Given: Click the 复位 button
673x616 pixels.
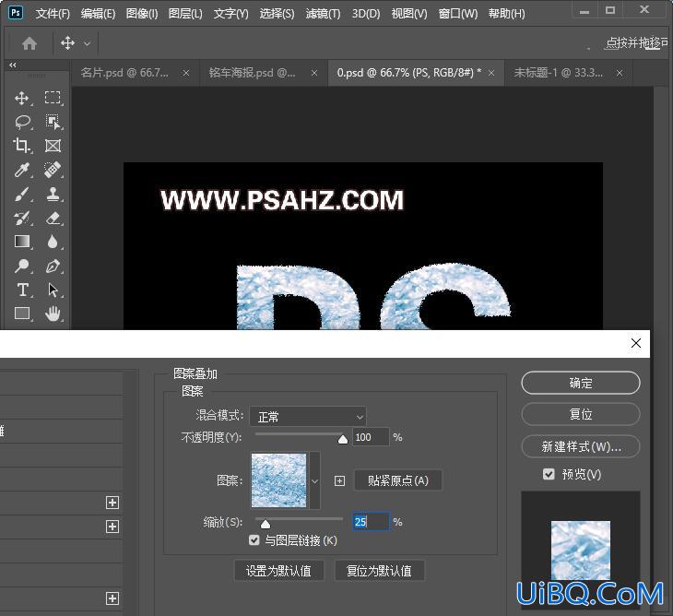Looking at the screenshot, I should 581,414.
